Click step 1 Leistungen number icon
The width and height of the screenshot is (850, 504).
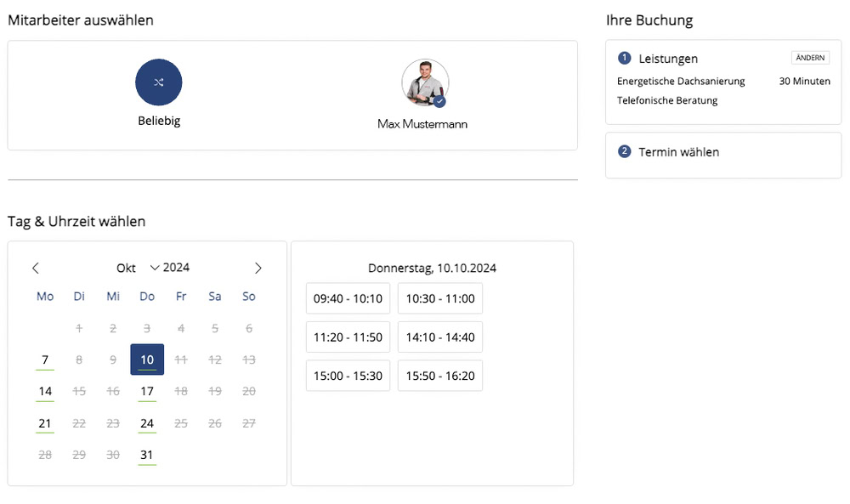click(x=625, y=58)
